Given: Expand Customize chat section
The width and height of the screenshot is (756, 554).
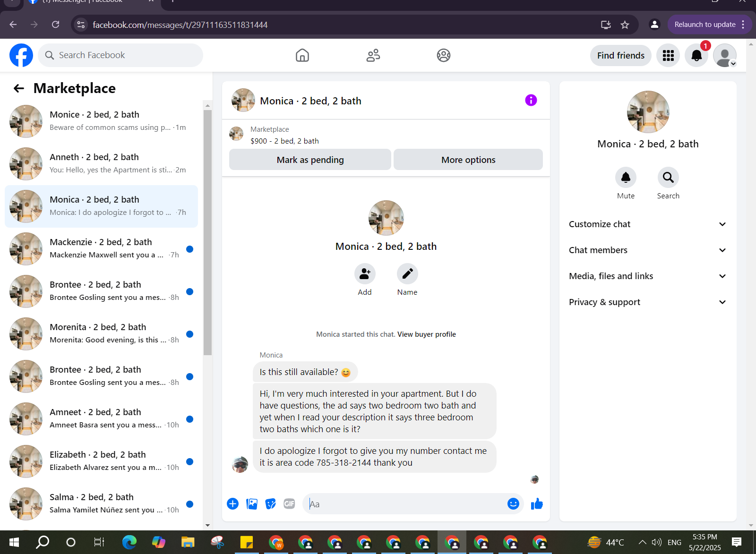Looking at the screenshot, I should [647, 224].
